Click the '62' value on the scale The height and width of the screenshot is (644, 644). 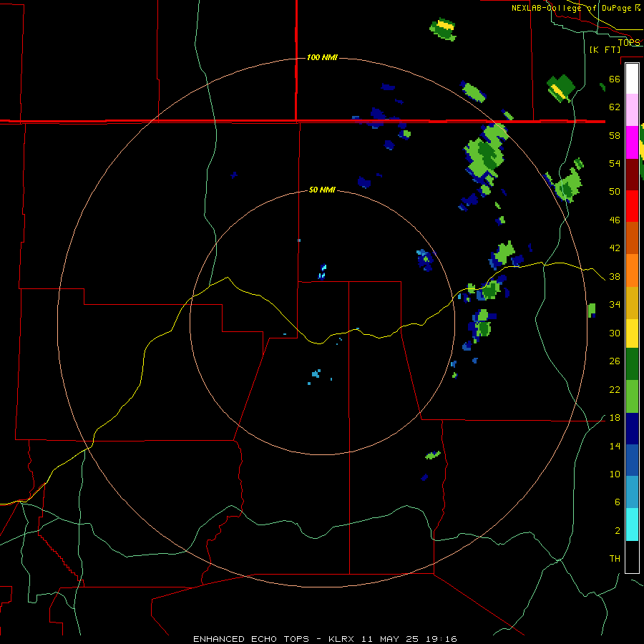615,107
